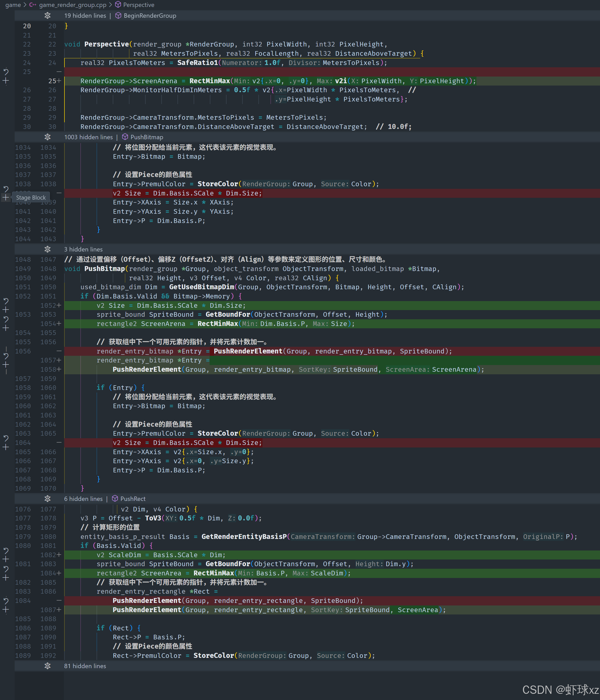Revert the deleted line 1064 block

pos(6,438)
